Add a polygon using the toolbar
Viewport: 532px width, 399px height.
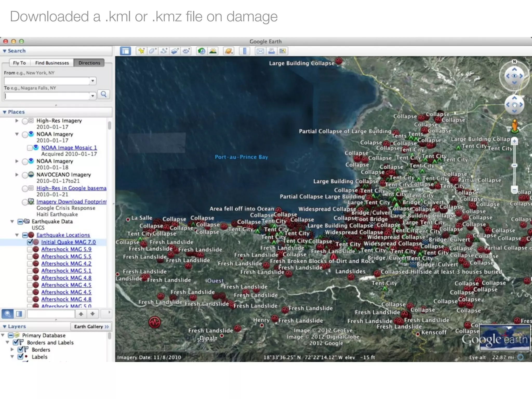152,51
